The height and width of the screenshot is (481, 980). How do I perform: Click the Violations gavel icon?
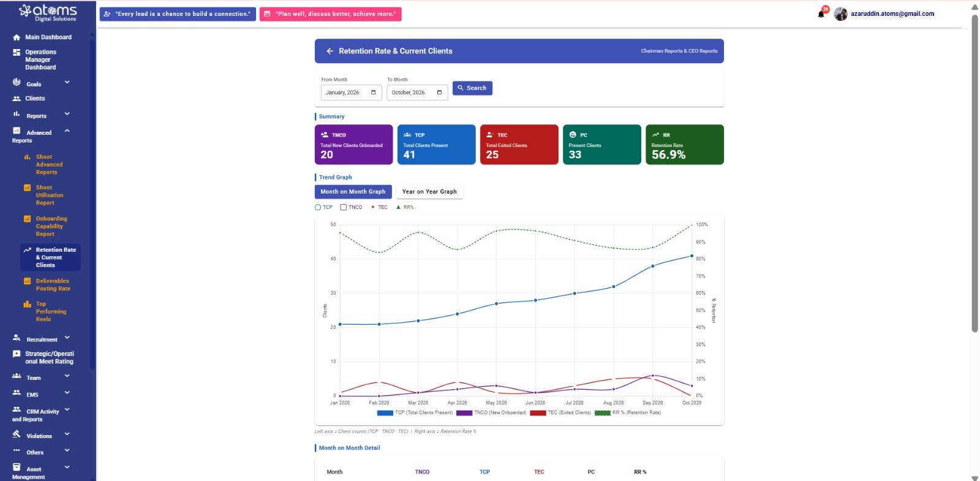(17, 434)
